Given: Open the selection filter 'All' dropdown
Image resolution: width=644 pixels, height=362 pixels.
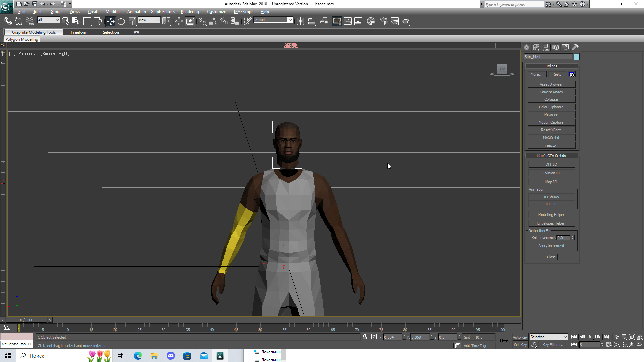Looking at the screenshot, I should [48, 20].
